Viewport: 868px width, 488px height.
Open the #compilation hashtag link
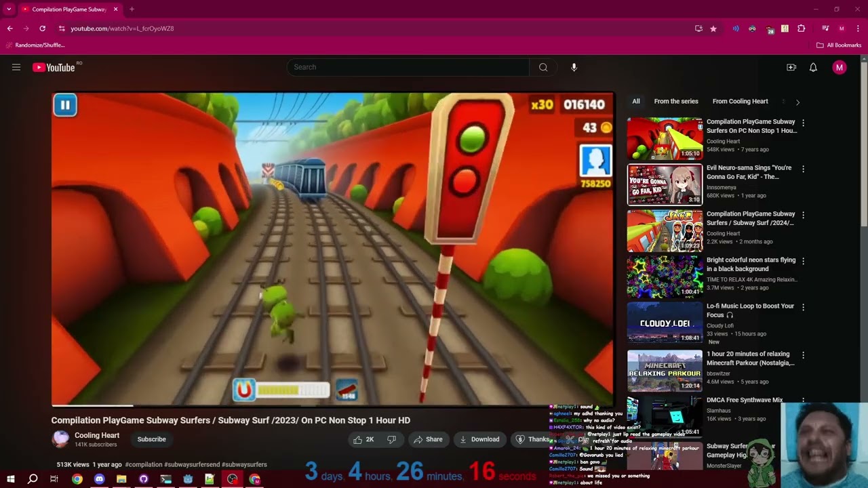point(144,465)
